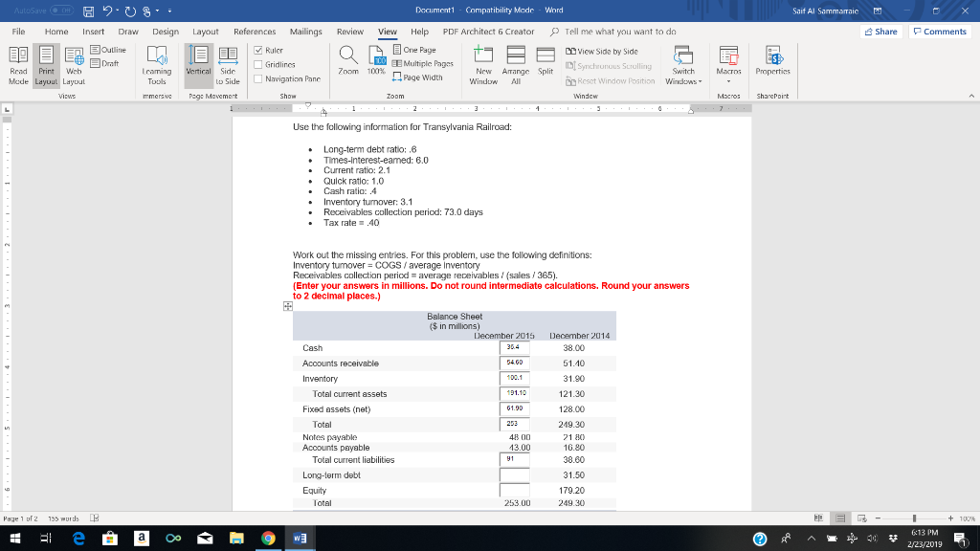980x551 pixels.
Task: Toggle the Ruler checkbox
Action: [x=257, y=50]
